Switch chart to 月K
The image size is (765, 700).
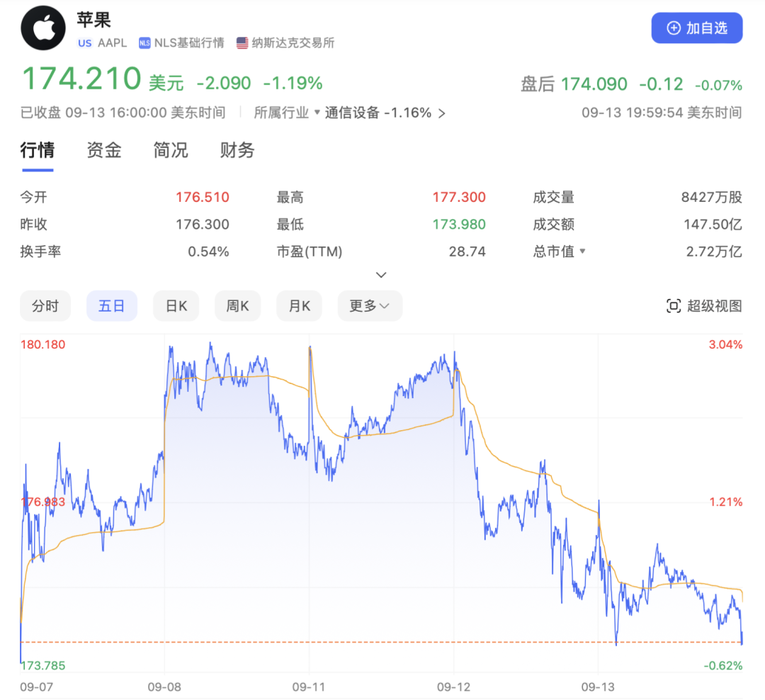(x=299, y=306)
